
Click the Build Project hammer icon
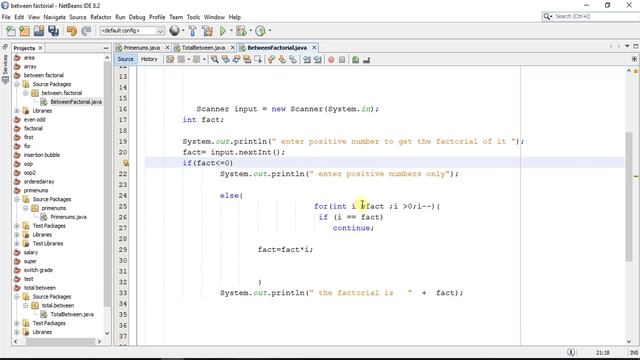coord(192,31)
